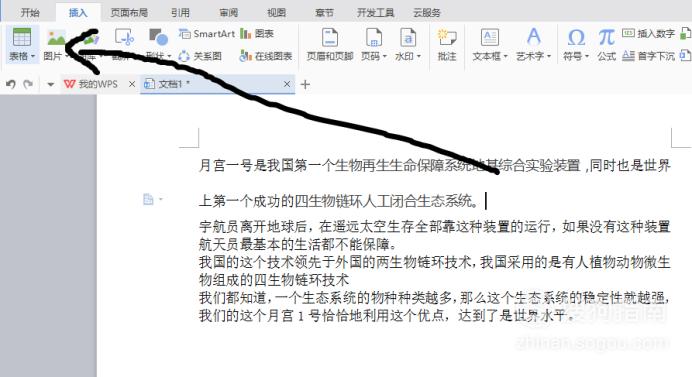This screenshot has width=692, height=377.
Task: Insert a Formula (公式) pi icon
Action: click(x=606, y=38)
